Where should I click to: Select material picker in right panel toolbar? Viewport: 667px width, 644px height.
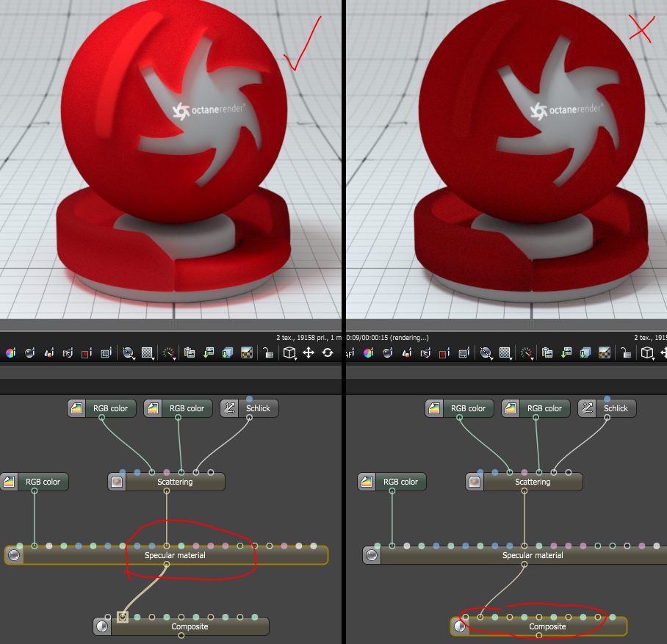pos(388,352)
